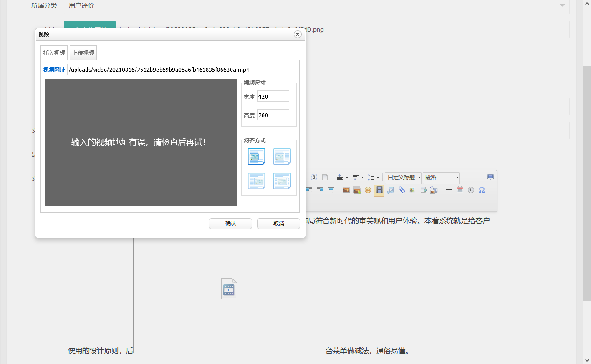
Task: Select bottom-right alignment option in video dialog
Action: pyautogui.click(x=282, y=181)
